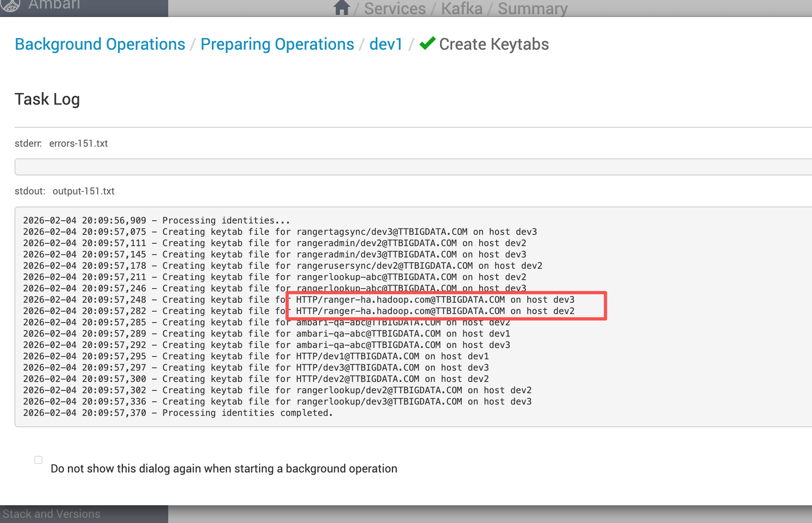Click the 'Processing identities...' first log line
This screenshot has height=523, width=812.
click(156, 221)
